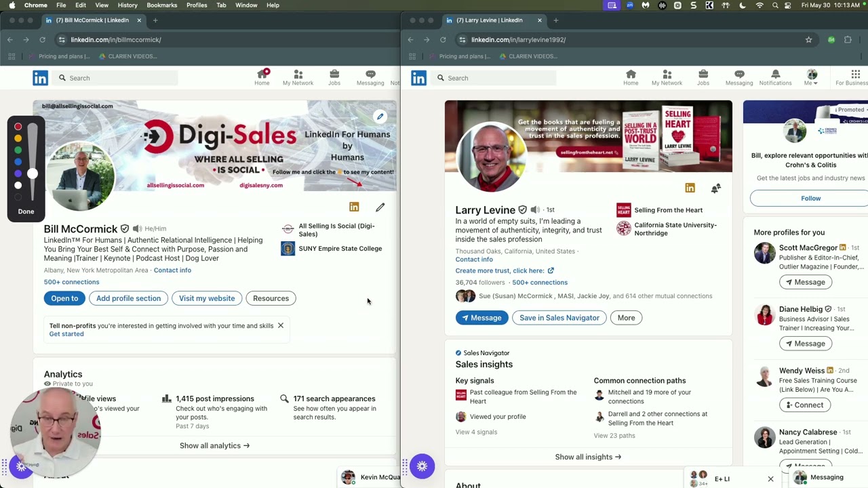Bookmark page with star in right window
Viewport: 868px width, 488px height.
pos(808,39)
